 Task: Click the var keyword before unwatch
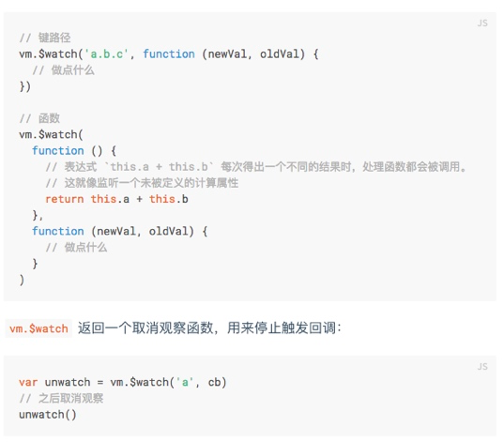point(28,382)
